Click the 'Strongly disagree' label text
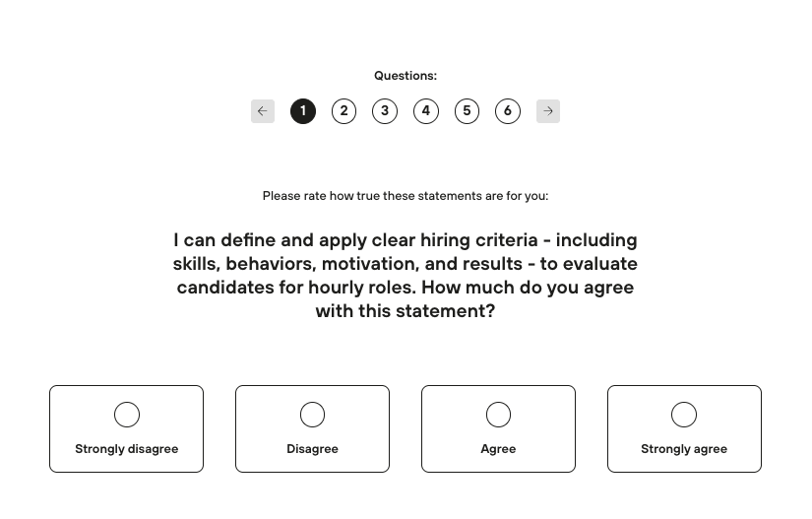 (127, 449)
